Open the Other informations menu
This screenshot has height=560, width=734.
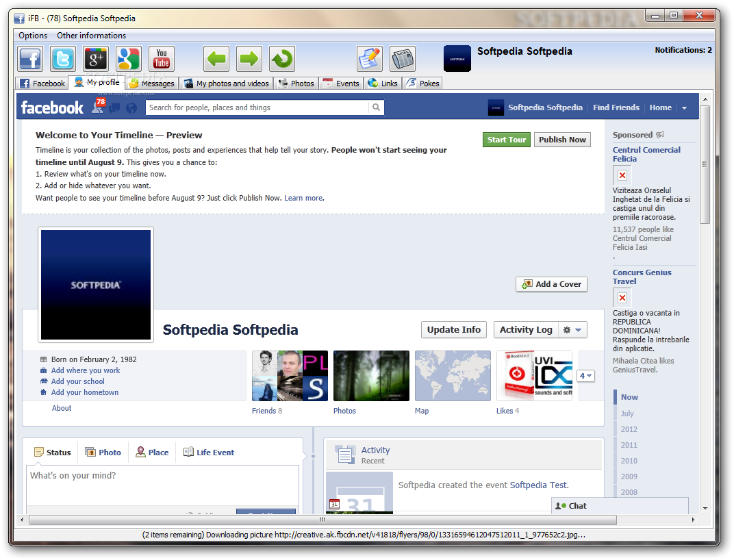tap(91, 36)
